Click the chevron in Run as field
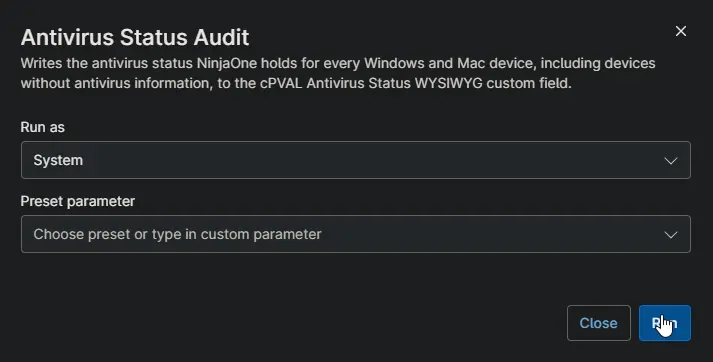The height and width of the screenshot is (362, 713). (x=671, y=161)
